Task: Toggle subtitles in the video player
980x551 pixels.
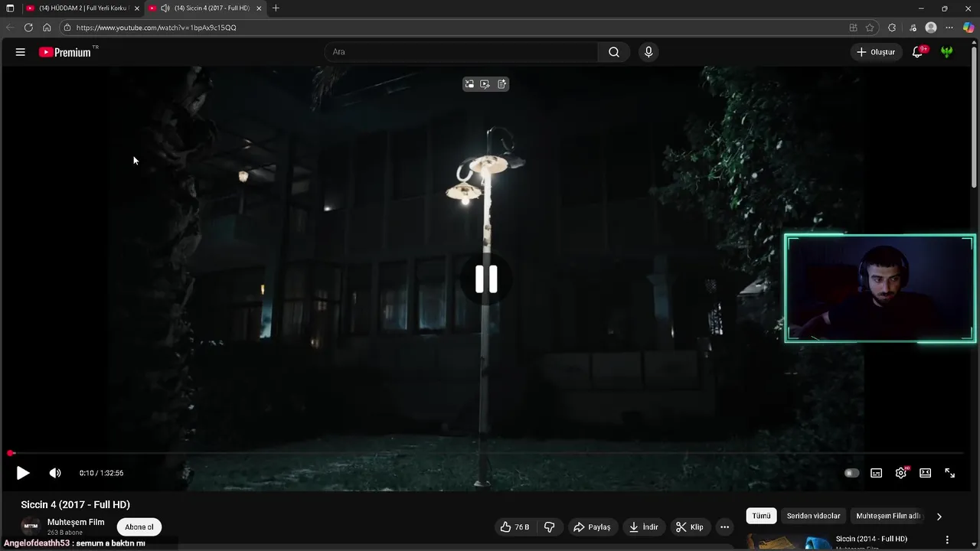Action: (x=877, y=473)
